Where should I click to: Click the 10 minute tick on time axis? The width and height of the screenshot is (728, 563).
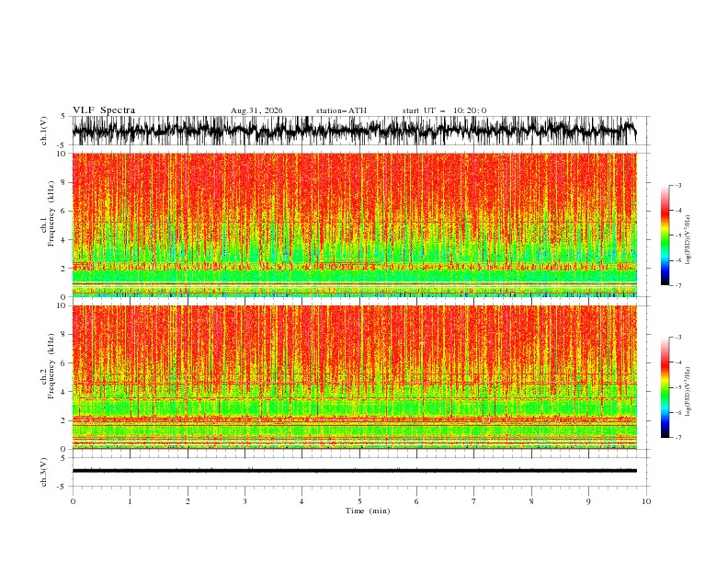(646, 501)
